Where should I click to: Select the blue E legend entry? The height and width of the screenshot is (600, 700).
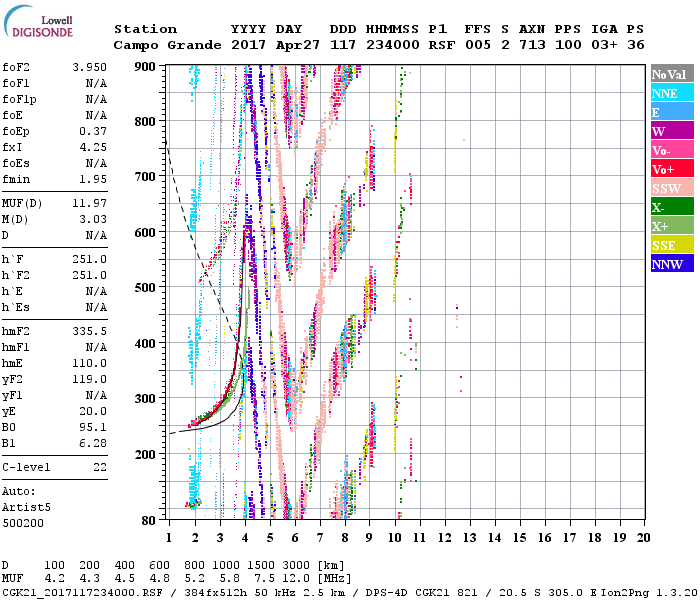pyautogui.click(x=671, y=112)
